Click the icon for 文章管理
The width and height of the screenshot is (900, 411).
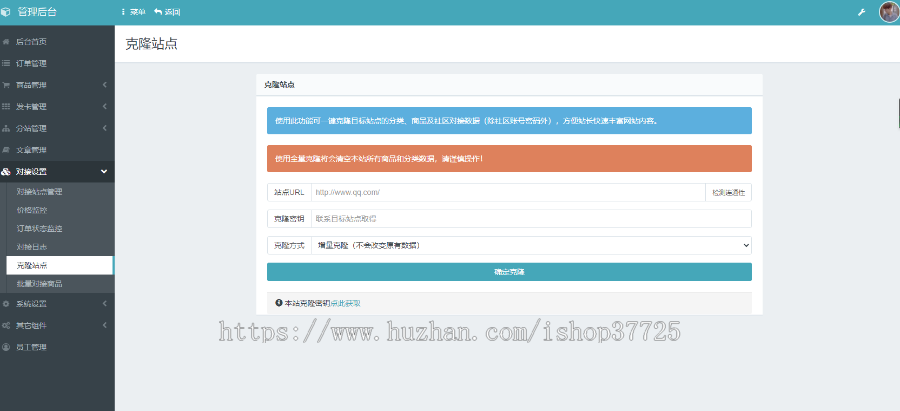pyautogui.click(x=6, y=150)
